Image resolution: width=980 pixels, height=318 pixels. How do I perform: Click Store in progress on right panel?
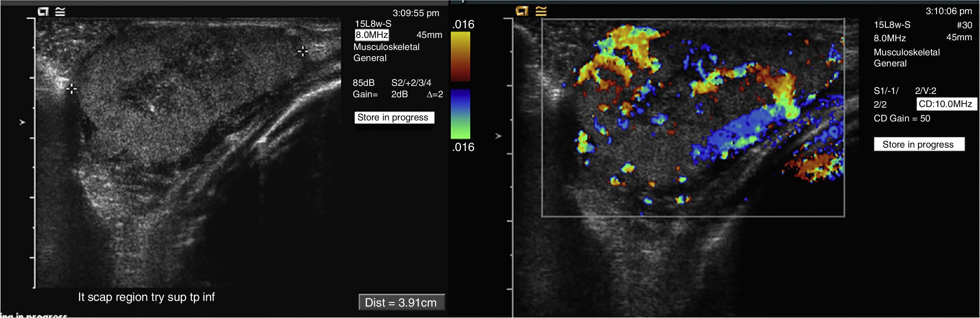click(x=918, y=144)
